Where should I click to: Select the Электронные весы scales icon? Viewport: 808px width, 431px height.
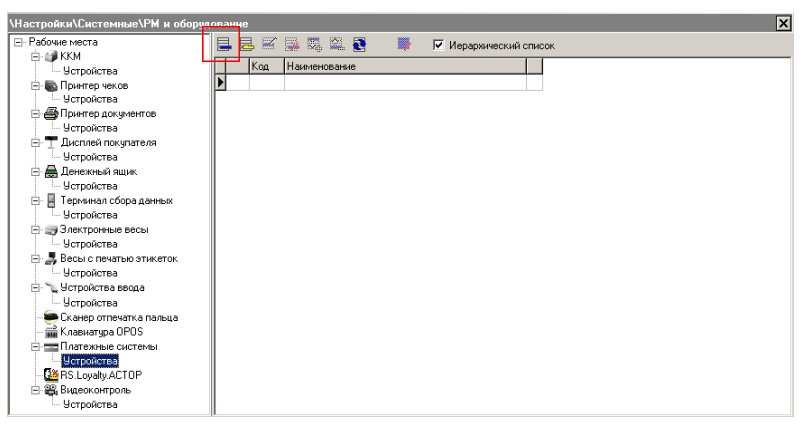tap(51, 230)
